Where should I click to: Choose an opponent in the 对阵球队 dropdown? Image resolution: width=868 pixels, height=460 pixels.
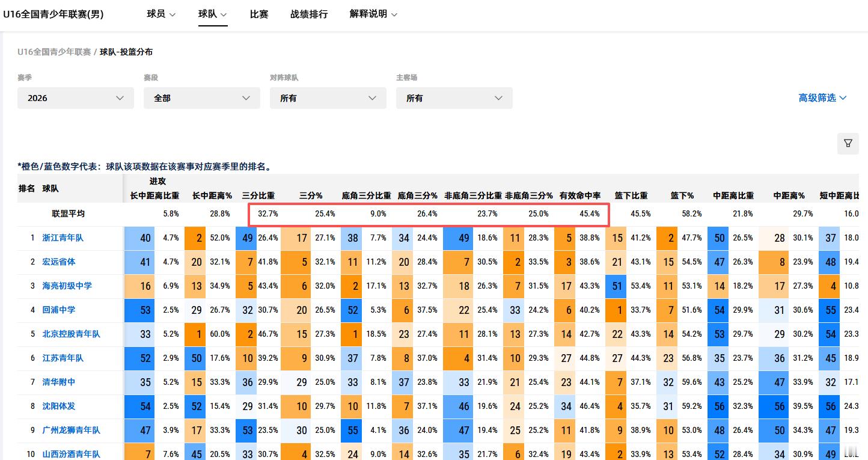click(x=328, y=98)
